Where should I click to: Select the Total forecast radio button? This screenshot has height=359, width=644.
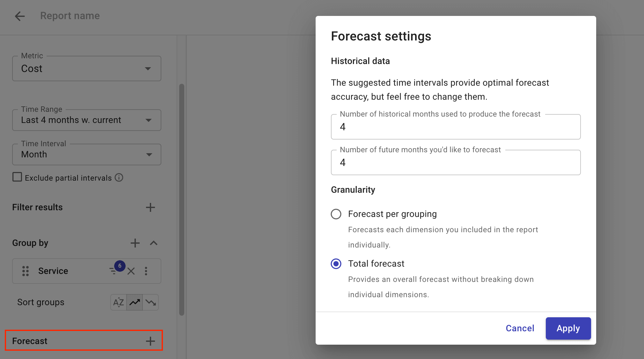click(336, 264)
